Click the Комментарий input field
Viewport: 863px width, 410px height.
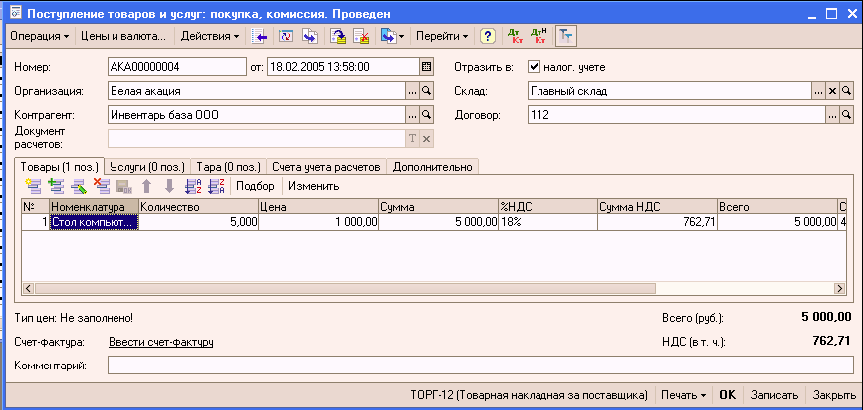point(480,366)
